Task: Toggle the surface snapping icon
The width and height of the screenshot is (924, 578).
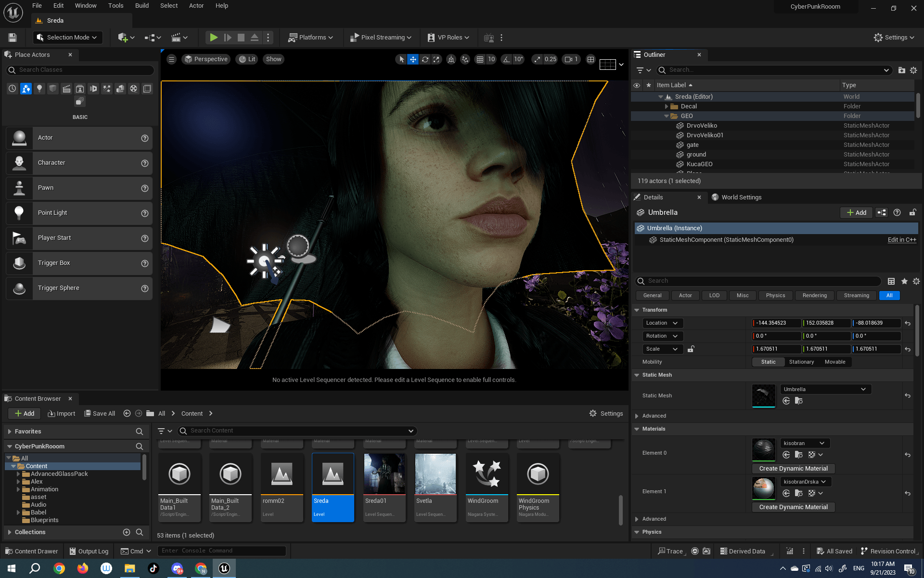Action: click(465, 59)
